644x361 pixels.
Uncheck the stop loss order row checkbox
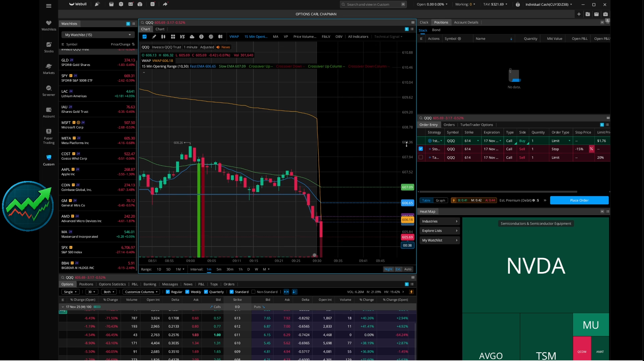[x=421, y=149]
